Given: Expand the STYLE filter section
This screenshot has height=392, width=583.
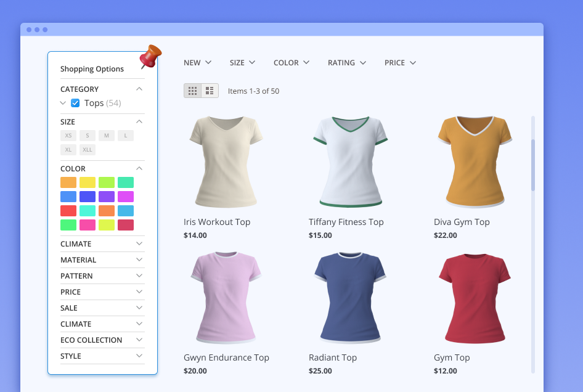Looking at the screenshot, I should [x=102, y=356].
